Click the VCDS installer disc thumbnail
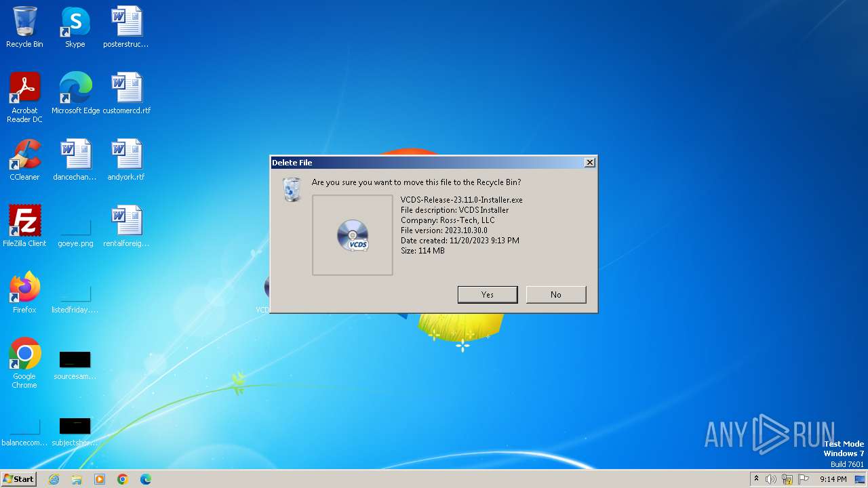Image resolution: width=868 pixels, height=488 pixels. 353,235
